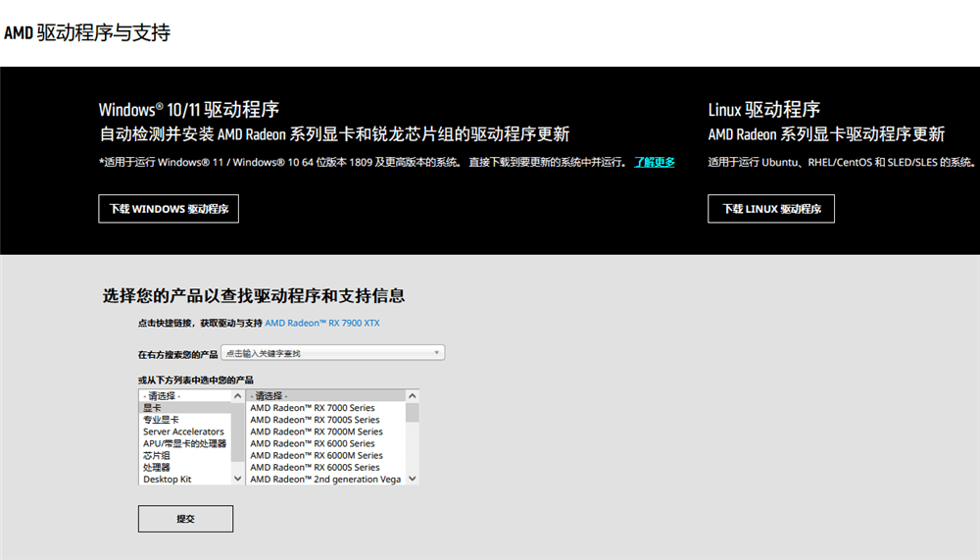Choose APU/带显卡的处理器 category

[x=184, y=443]
